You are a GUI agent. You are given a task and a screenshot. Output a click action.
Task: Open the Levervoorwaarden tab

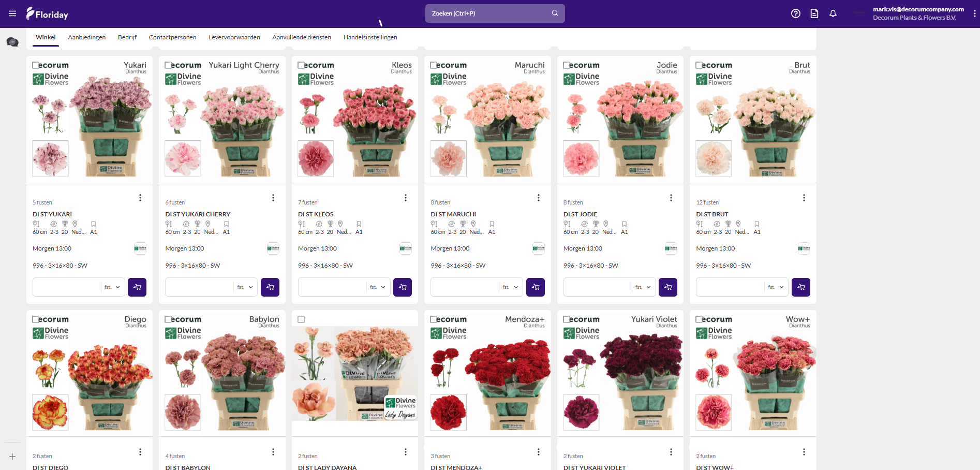pos(234,37)
